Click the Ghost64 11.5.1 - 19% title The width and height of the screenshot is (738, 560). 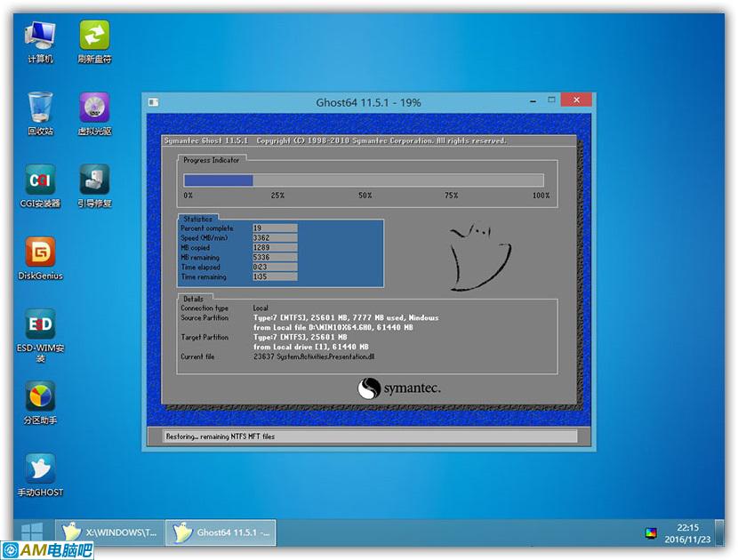click(368, 102)
